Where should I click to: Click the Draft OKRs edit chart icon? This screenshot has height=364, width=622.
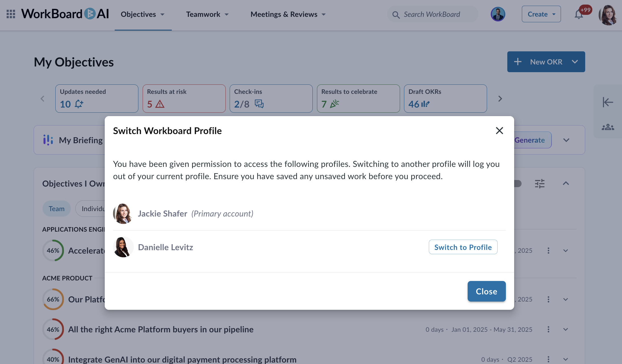[425, 104]
